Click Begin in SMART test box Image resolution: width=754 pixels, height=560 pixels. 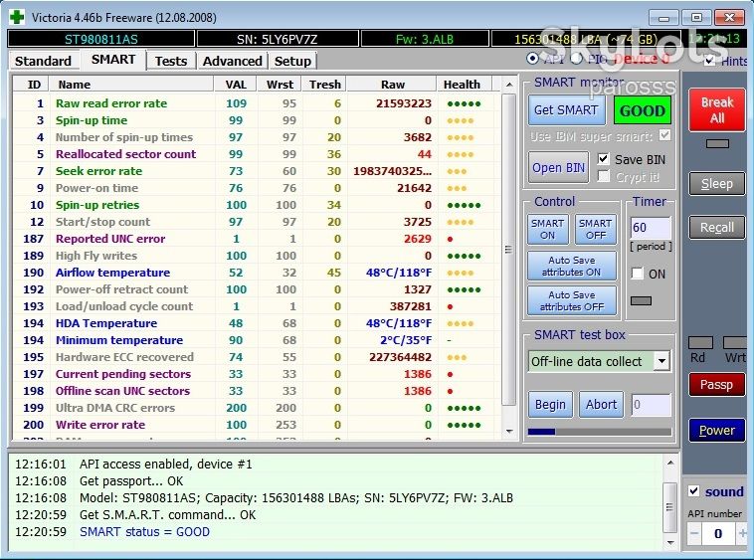tap(551, 404)
